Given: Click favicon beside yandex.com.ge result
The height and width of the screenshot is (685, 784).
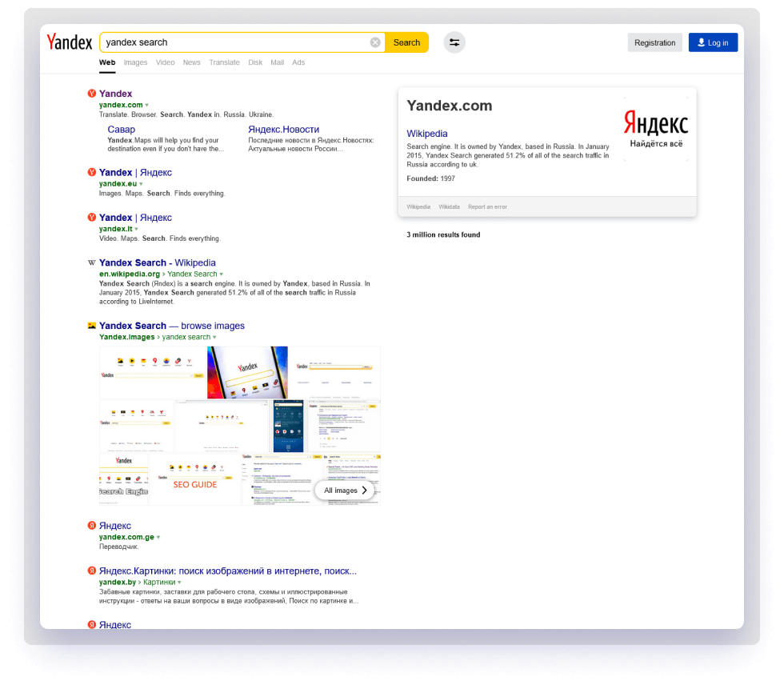Looking at the screenshot, I should click(x=92, y=526).
